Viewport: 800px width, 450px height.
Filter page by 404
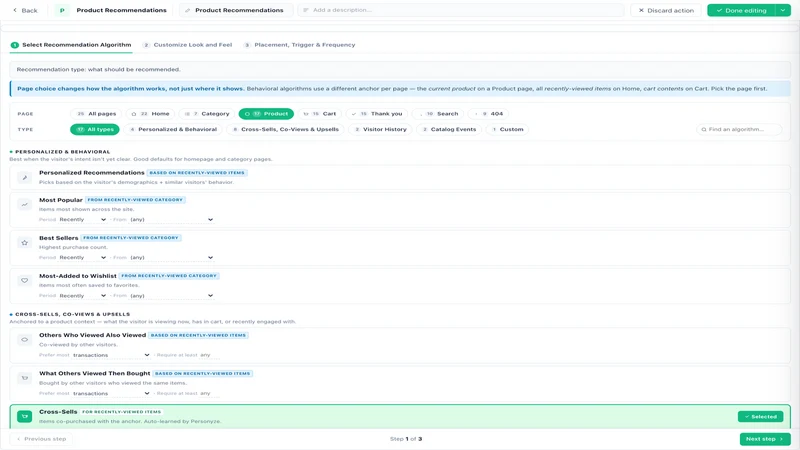tap(488, 114)
